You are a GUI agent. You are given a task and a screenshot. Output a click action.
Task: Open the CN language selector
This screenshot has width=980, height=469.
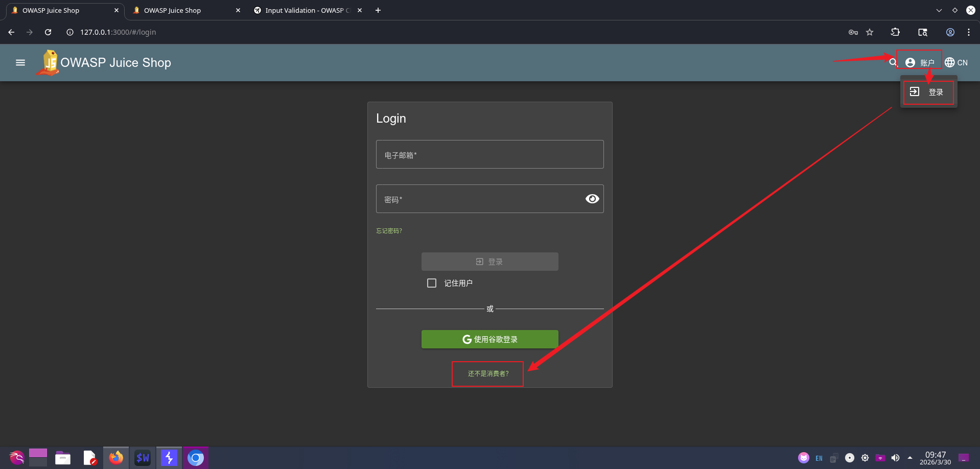[956, 62]
